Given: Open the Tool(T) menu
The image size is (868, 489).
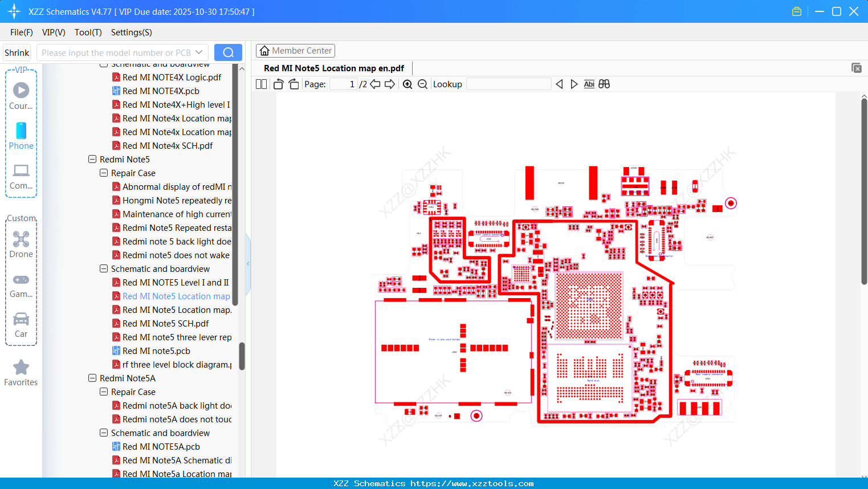Looking at the screenshot, I should (x=88, y=32).
